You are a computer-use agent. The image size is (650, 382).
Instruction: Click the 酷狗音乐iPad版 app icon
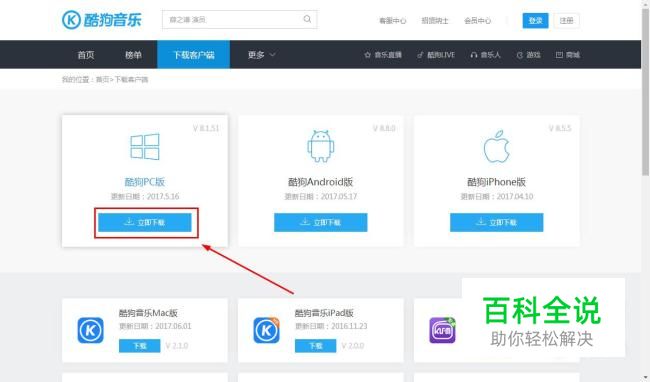tap(267, 330)
